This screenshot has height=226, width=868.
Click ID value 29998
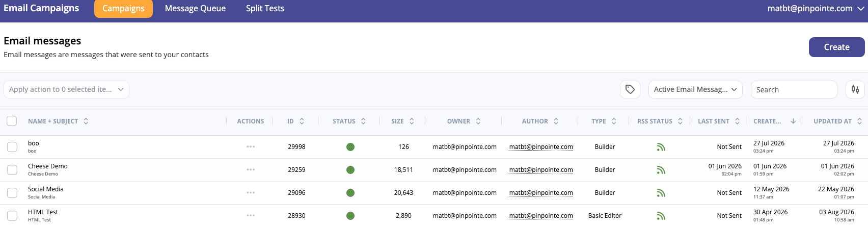296,147
